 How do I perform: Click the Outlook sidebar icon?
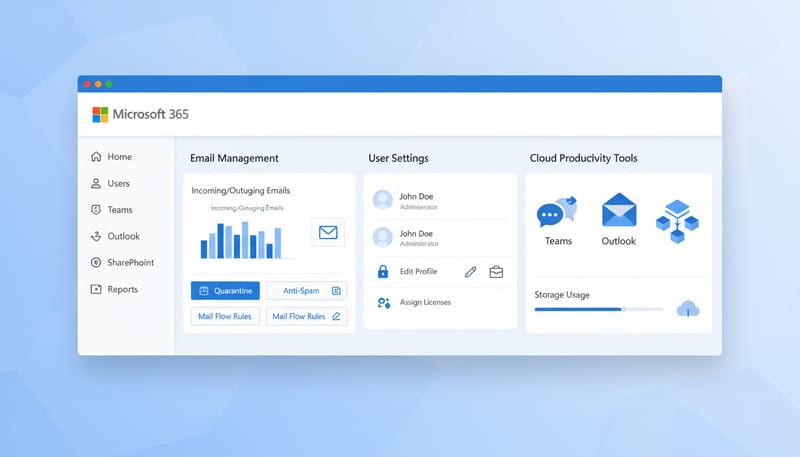point(96,236)
